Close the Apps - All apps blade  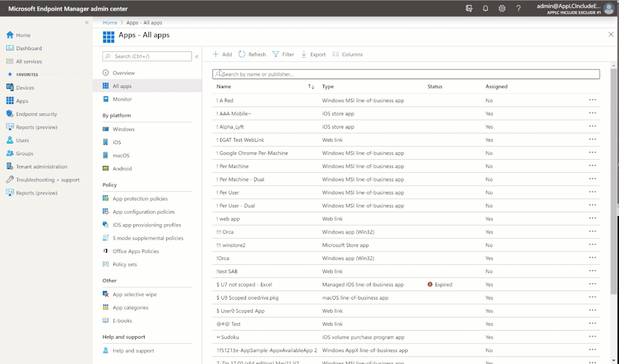[x=611, y=35]
